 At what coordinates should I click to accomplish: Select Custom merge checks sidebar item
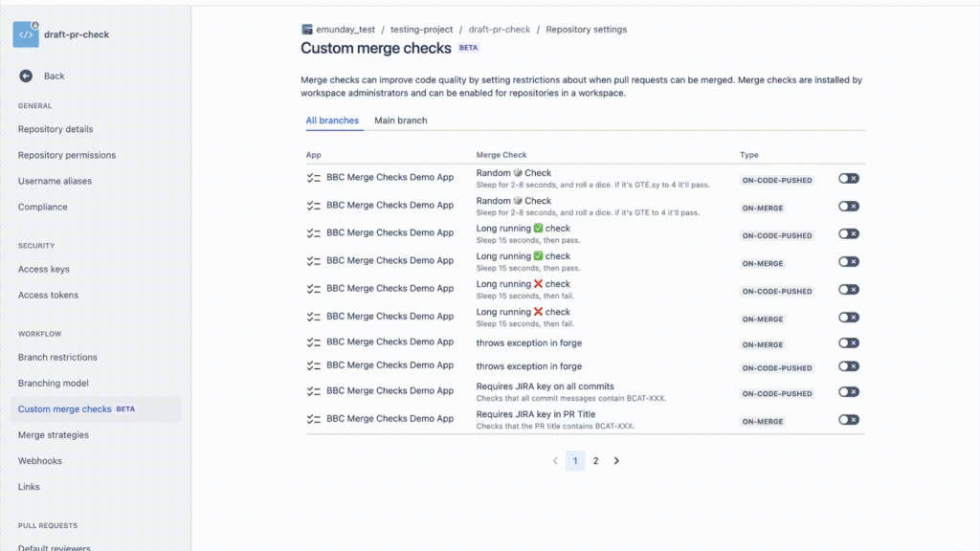click(x=96, y=409)
